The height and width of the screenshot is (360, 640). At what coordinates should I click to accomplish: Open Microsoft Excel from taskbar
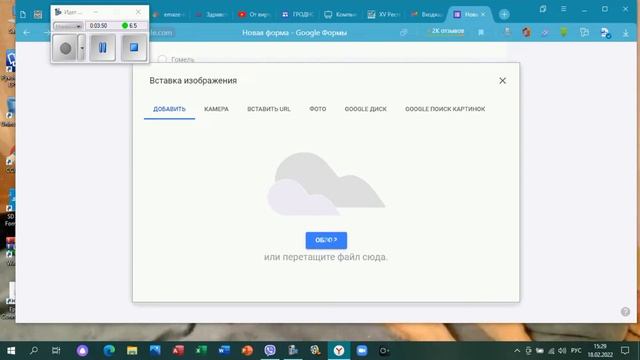click(x=201, y=351)
